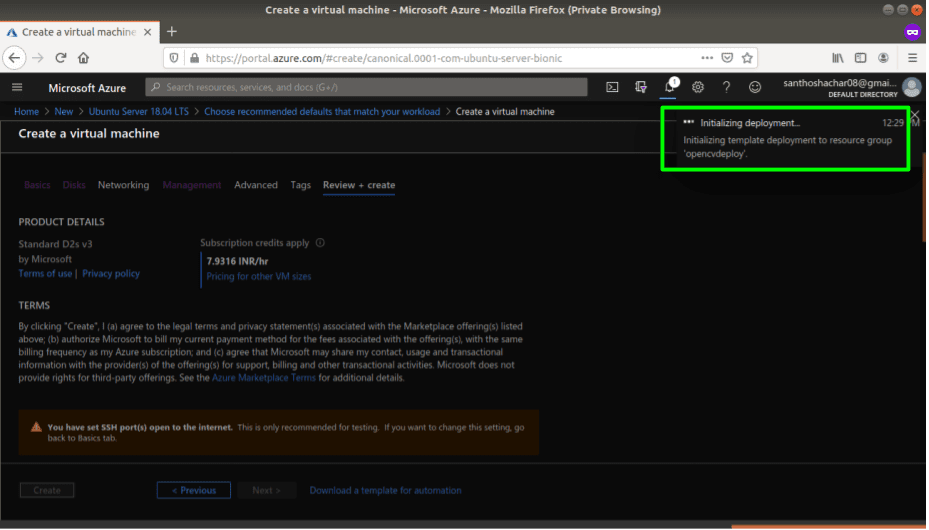The height and width of the screenshot is (530, 929).
Task: Open the Azure portal left hamburger menu
Action: (x=17, y=88)
